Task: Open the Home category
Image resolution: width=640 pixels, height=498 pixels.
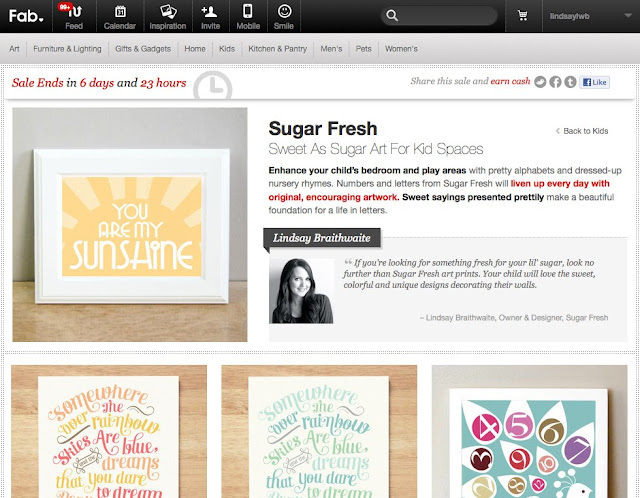Action: point(195,49)
